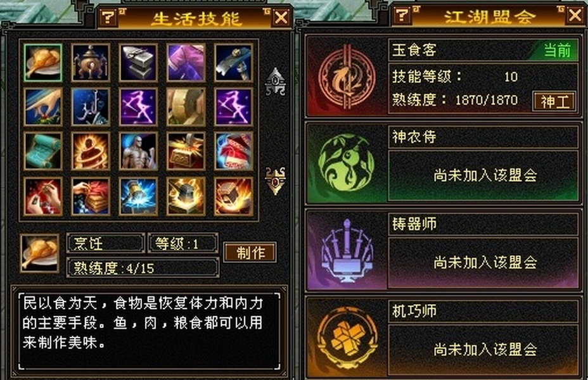Select the 铸器师 guild emblem

347,251
